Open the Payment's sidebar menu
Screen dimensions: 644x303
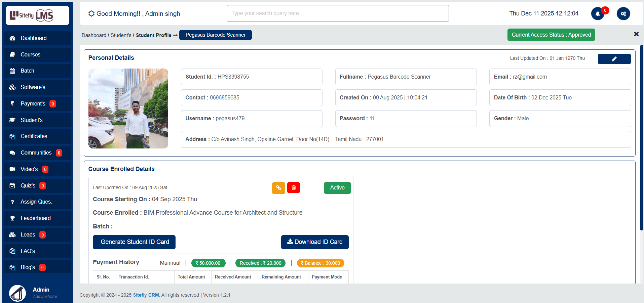click(33, 104)
